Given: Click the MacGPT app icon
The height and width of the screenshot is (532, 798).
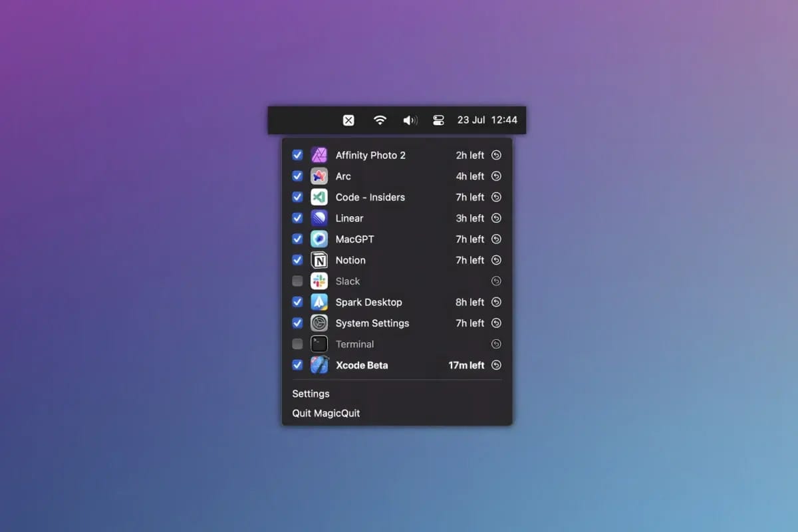Looking at the screenshot, I should [319, 239].
